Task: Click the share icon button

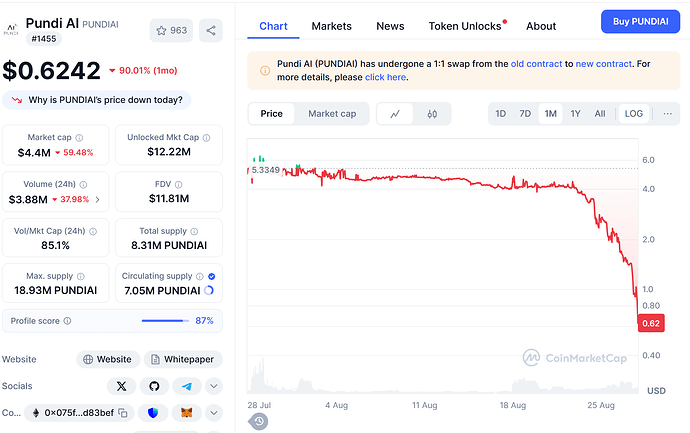Action: pos(211,30)
